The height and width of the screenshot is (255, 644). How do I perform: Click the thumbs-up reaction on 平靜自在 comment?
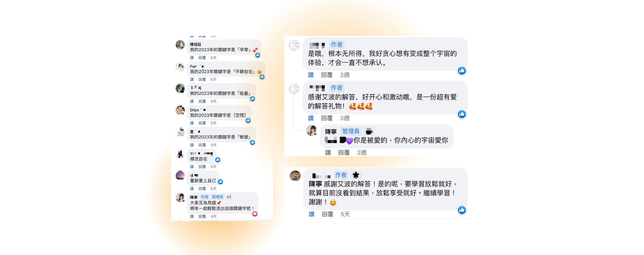click(262, 77)
